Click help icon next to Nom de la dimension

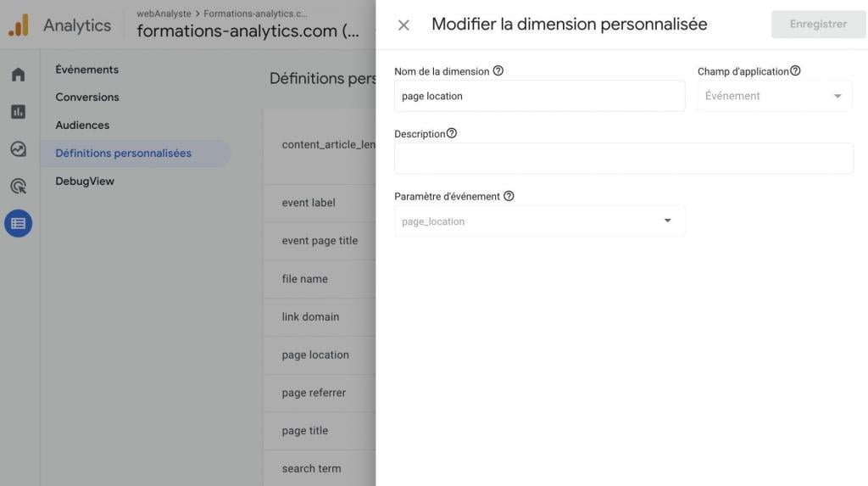click(498, 71)
